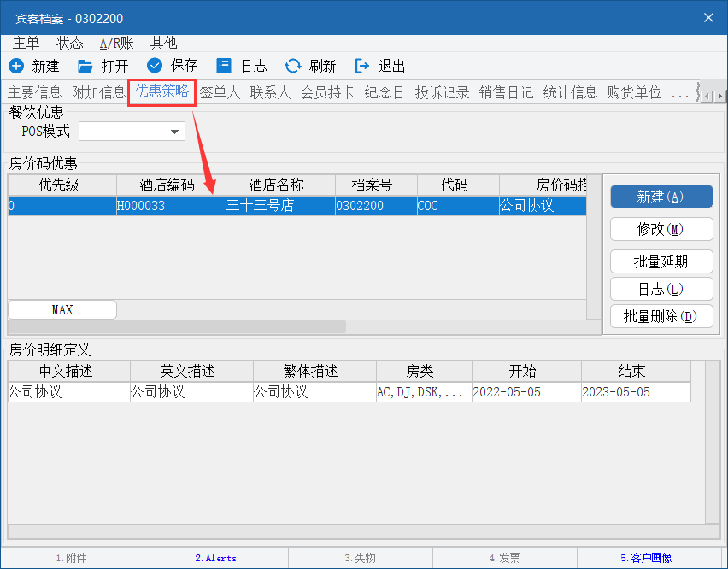Select the H000033 hotel code cell
This screenshot has height=569, width=728.
(171, 206)
